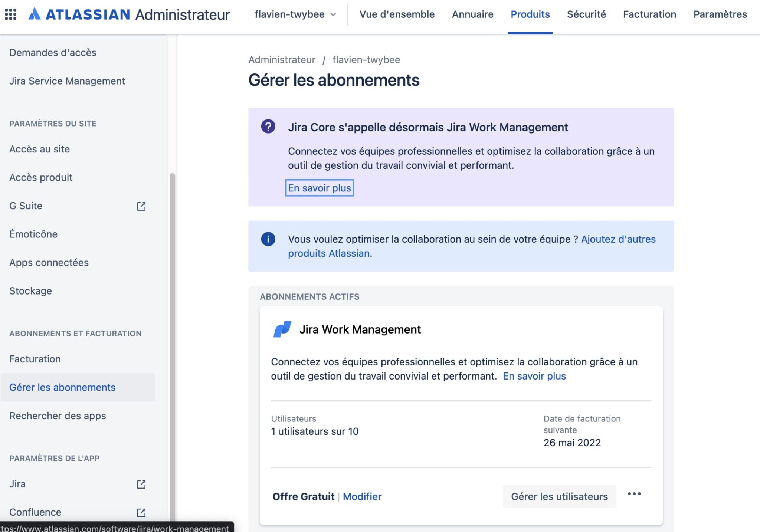Click Modifier next to Offre Gratuit
This screenshot has height=532, width=760.
[362, 497]
